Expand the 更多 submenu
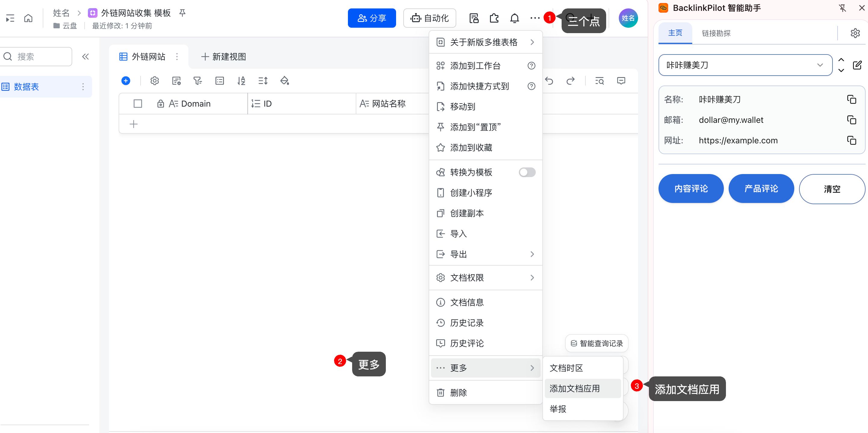This screenshot has width=868, height=433. click(x=485, y=368)
